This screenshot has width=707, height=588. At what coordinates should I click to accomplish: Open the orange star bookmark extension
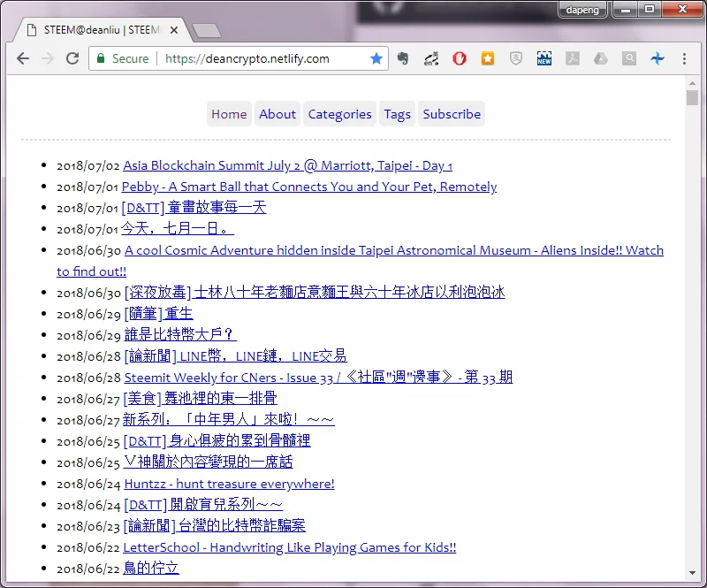(488, 58)
